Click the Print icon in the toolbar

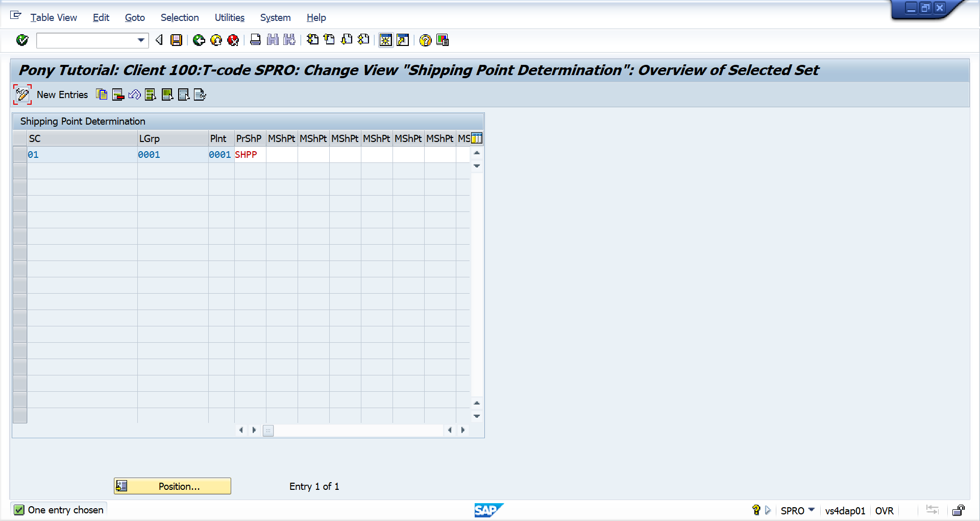(x=255, y=40)
